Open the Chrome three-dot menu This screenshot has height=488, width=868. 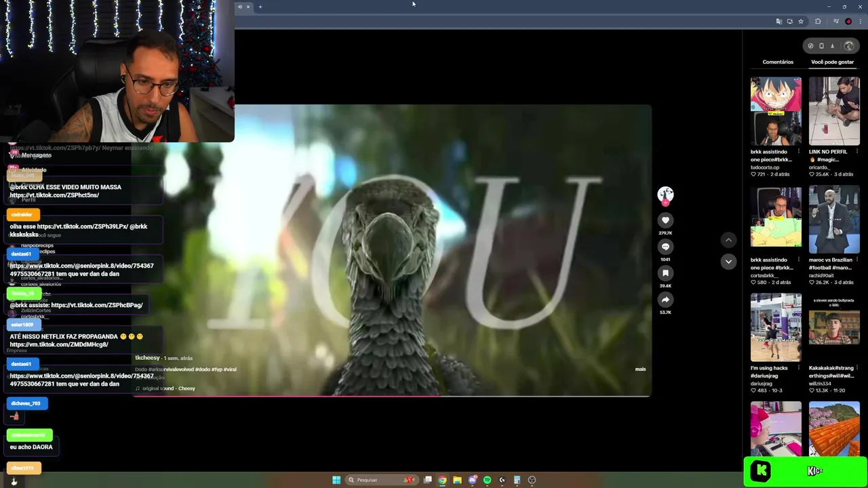(860, 22)
